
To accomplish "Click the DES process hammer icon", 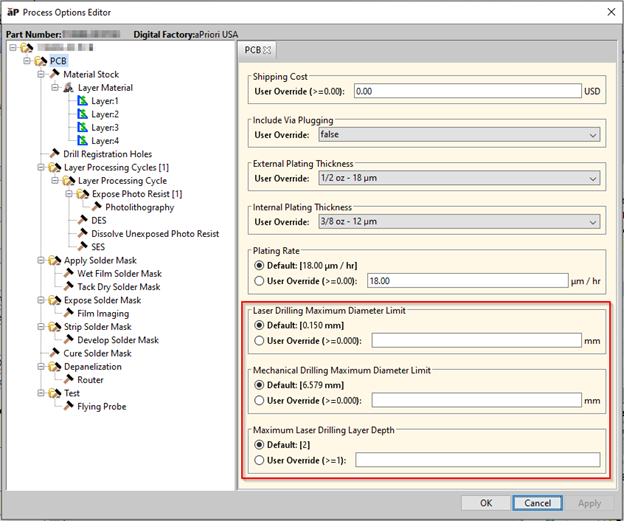I will [82, 220].
